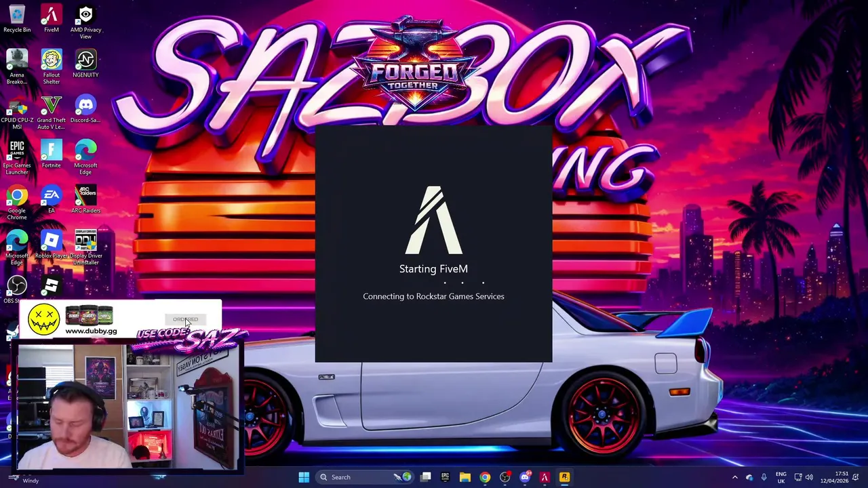Viewport: 868px width, 488px height.
Task: Switch to Discord on the taskbar
Action: pyautogui.click(x=524, y=477)
